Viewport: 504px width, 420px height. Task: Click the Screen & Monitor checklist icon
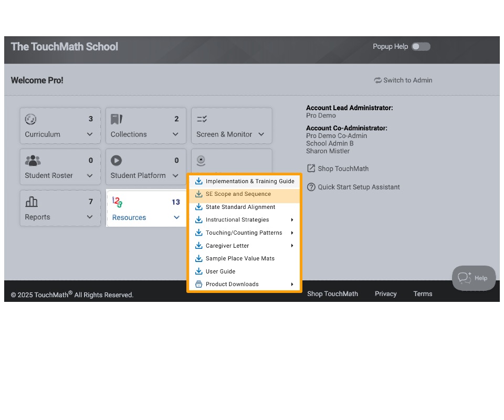[x=202, y=119]
